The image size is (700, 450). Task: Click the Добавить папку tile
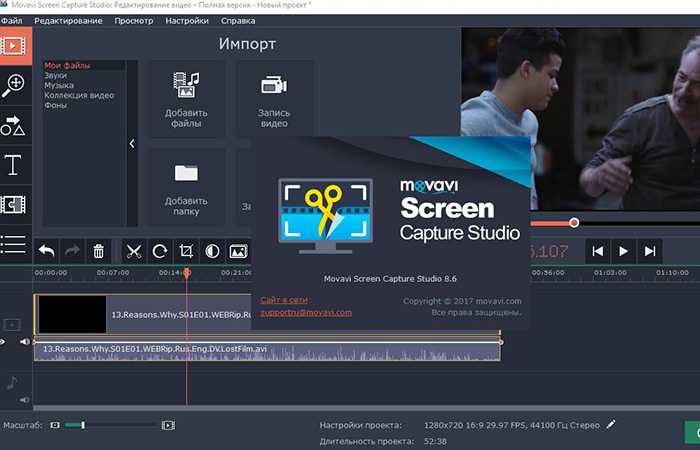tap(186, 188)
